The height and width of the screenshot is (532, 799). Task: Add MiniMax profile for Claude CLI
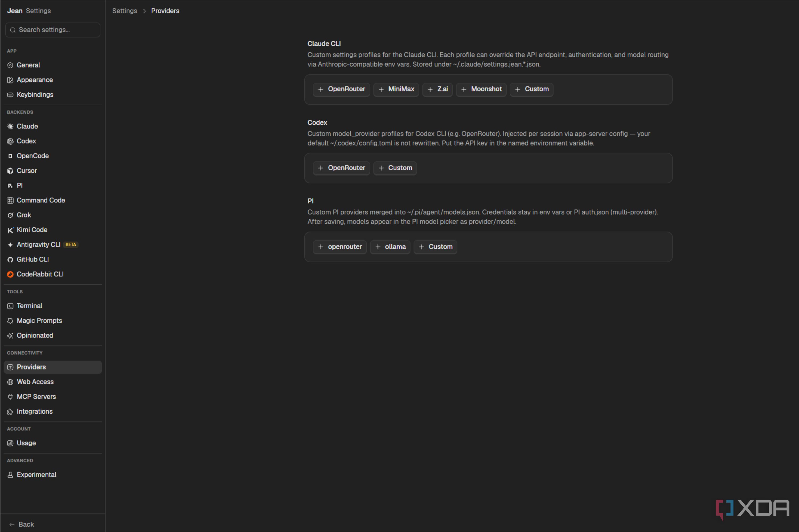[x=396, y=89]
